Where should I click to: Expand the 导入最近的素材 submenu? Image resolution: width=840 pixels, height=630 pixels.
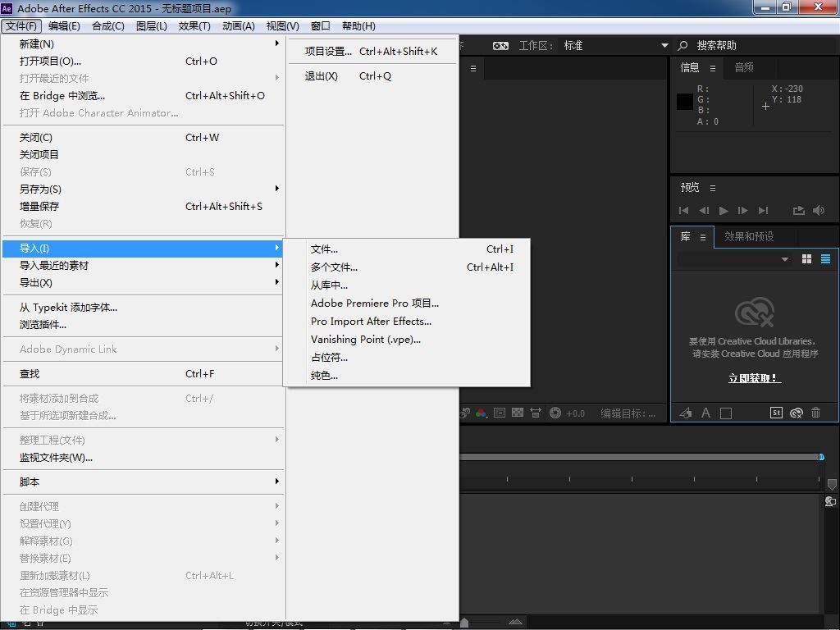coord(144,265)
